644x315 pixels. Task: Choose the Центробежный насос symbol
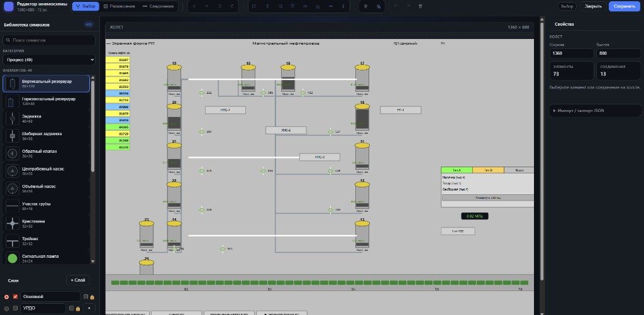tap(46, 171)
